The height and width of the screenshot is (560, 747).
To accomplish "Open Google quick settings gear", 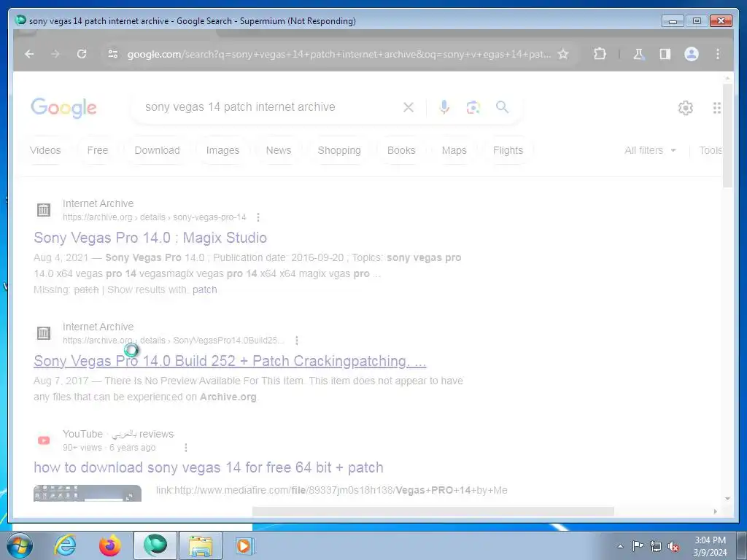I will tap(686, 108).
